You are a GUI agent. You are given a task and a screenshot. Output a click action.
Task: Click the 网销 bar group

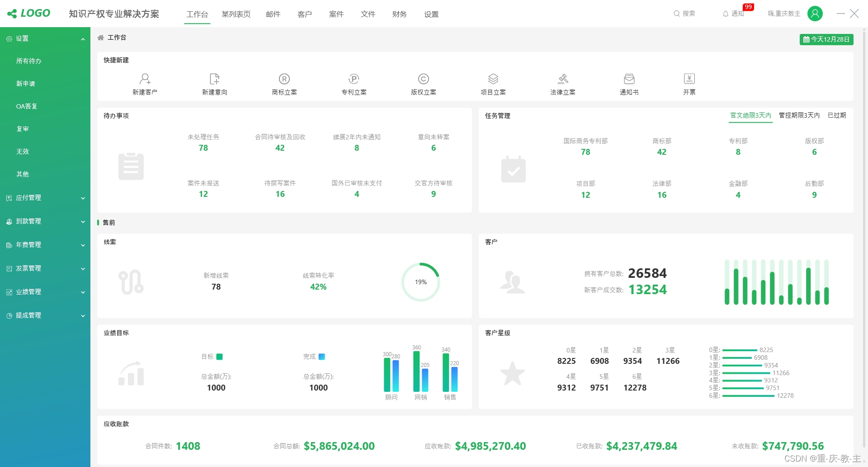tap(420, 371)
